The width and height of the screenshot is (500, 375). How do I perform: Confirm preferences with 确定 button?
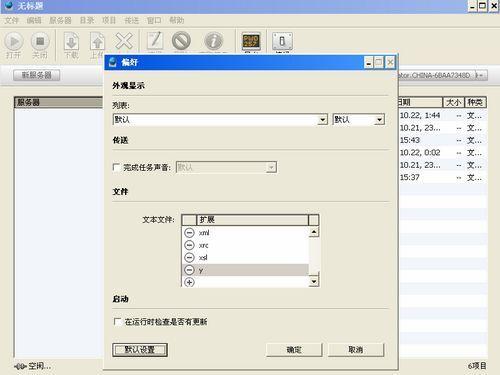pos(294,350)
